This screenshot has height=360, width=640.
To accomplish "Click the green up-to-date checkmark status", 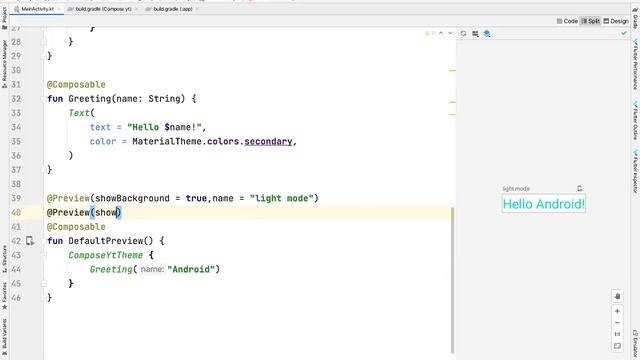I will click(624, 33).
